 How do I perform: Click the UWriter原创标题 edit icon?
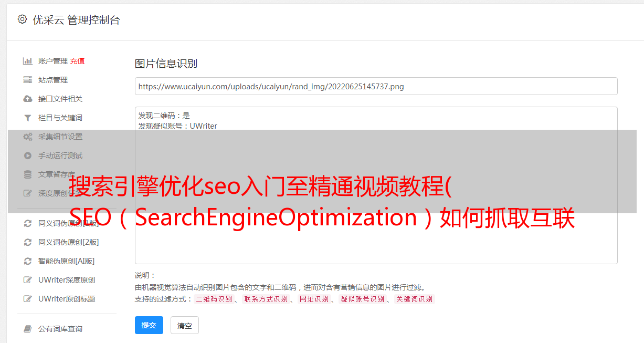[28, 299]
